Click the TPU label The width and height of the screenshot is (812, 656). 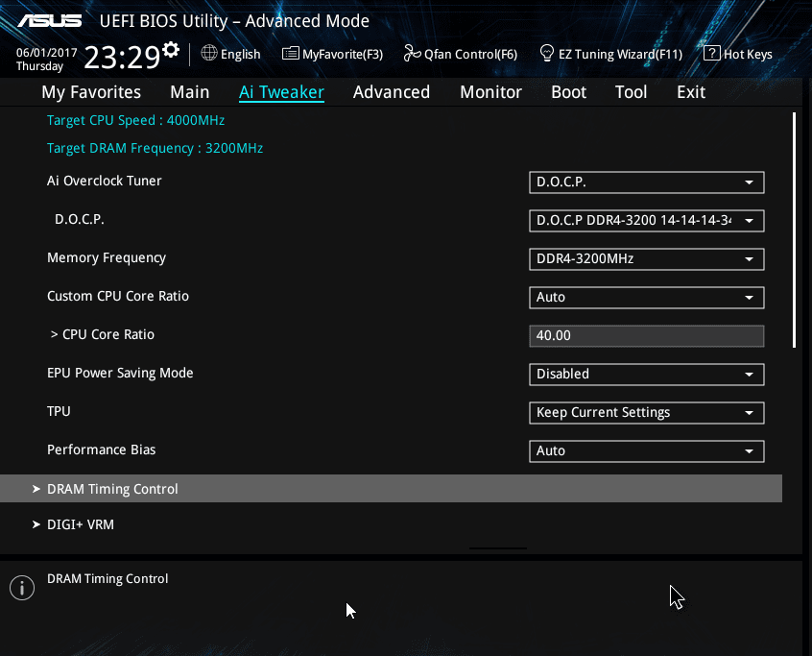click(59, 411)
